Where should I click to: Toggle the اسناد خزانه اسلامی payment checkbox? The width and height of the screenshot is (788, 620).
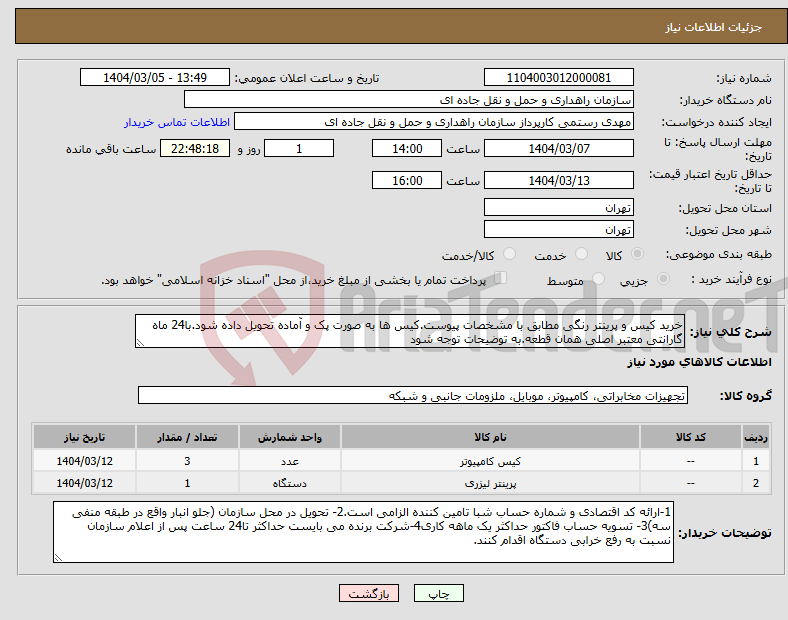[500, 278]
